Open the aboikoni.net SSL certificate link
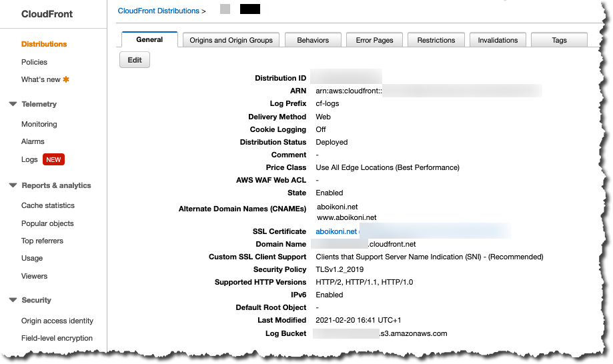Screen dimensions: 613x364 click(x=336, y=231)
